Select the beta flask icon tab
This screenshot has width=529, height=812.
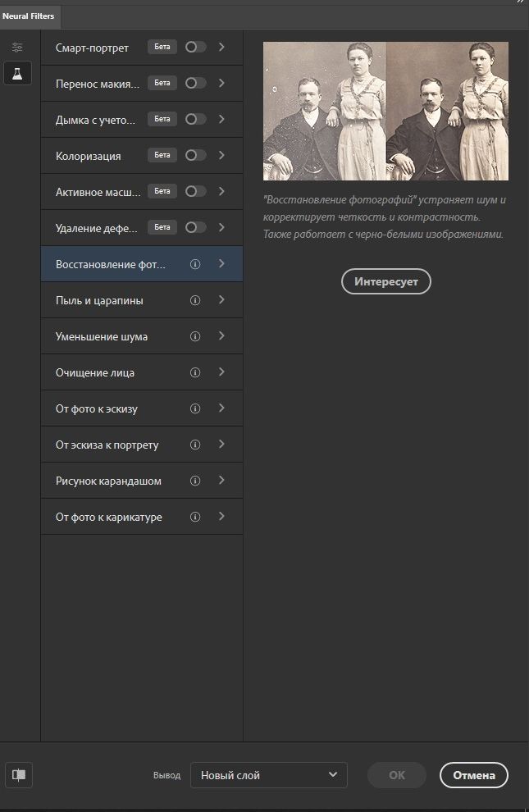pos(17,73)
